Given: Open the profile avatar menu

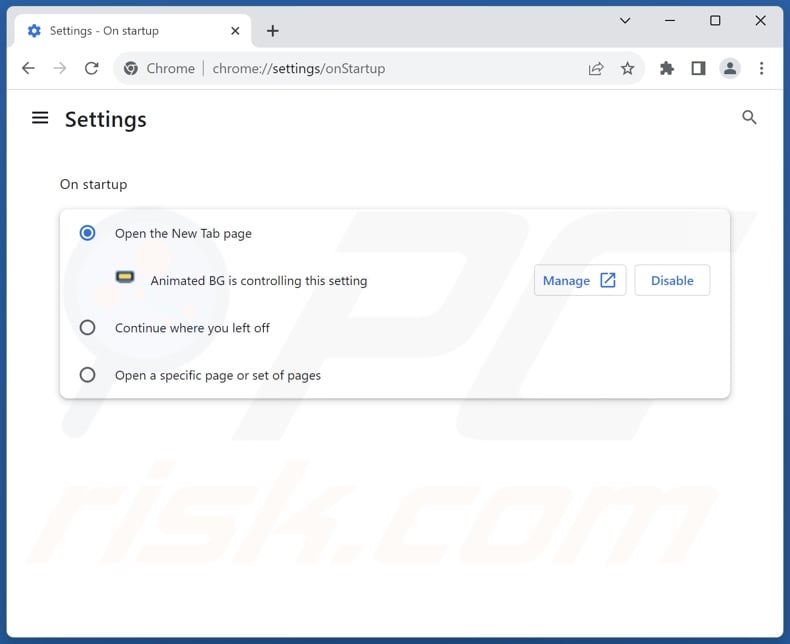Looking at the screenshot, I should 730,69.
